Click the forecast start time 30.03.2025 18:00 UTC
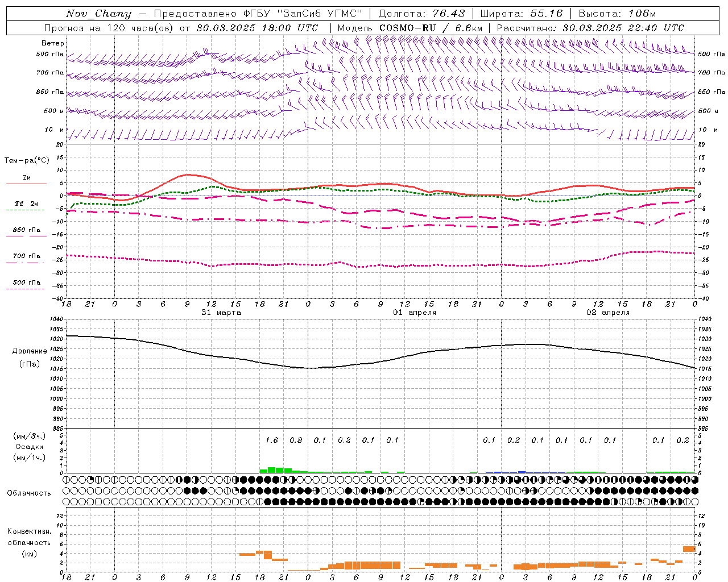The width and height of the screenshot is (728, 582). 258,28
